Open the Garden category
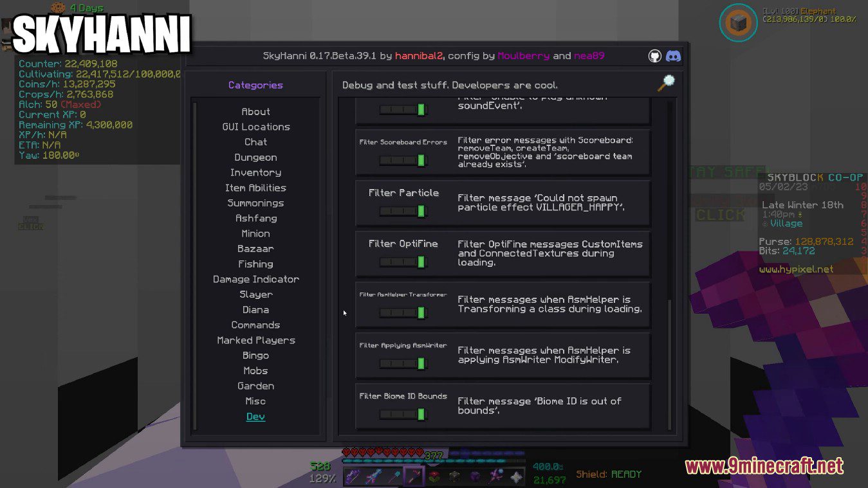The height and width of the screenshot is (488, 868). pos(255,386)
